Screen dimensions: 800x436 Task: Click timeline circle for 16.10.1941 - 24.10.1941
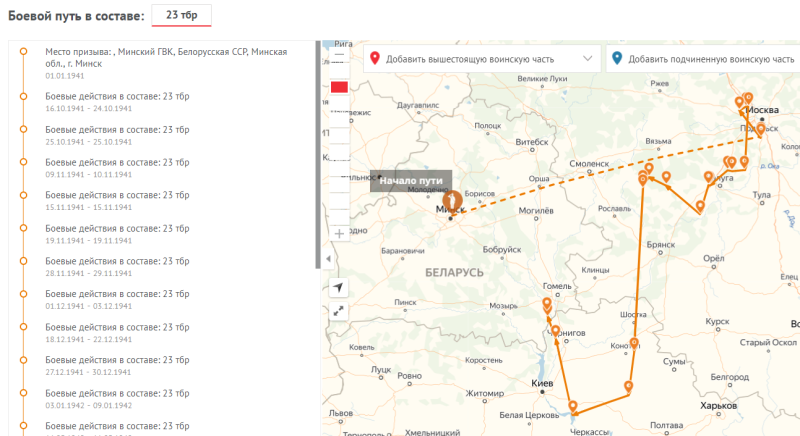click(23, 96)
